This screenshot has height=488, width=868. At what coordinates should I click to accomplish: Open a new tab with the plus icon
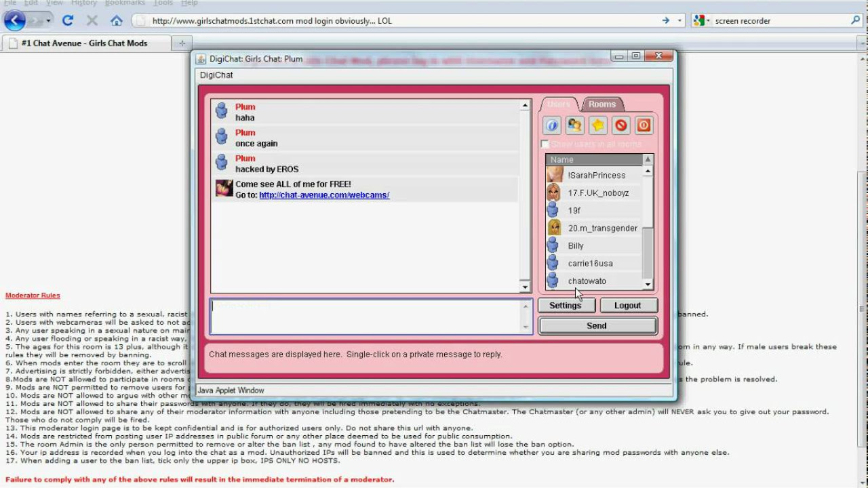(x=181, y=43)
